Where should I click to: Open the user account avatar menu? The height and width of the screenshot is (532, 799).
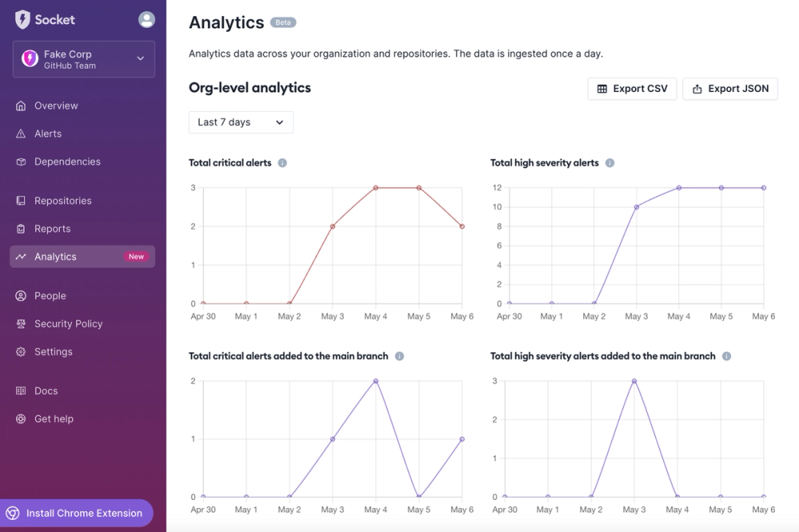click(145, 19)
